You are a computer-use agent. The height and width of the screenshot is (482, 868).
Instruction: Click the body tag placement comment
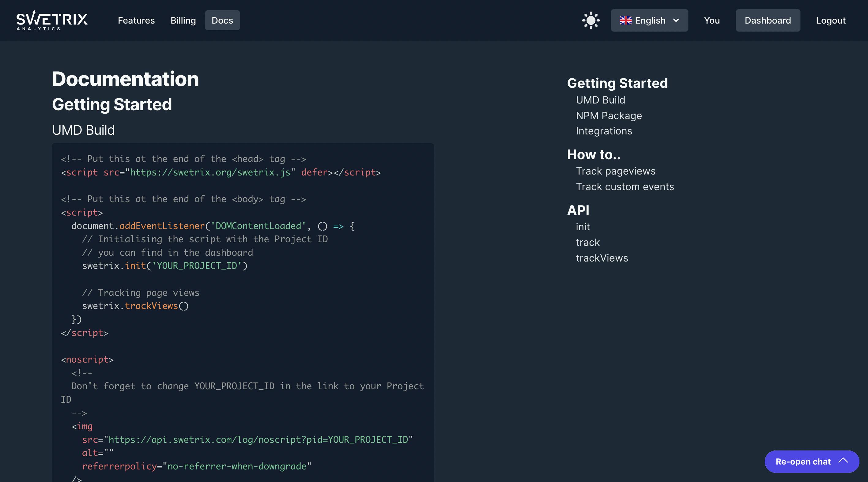(184, 199)
